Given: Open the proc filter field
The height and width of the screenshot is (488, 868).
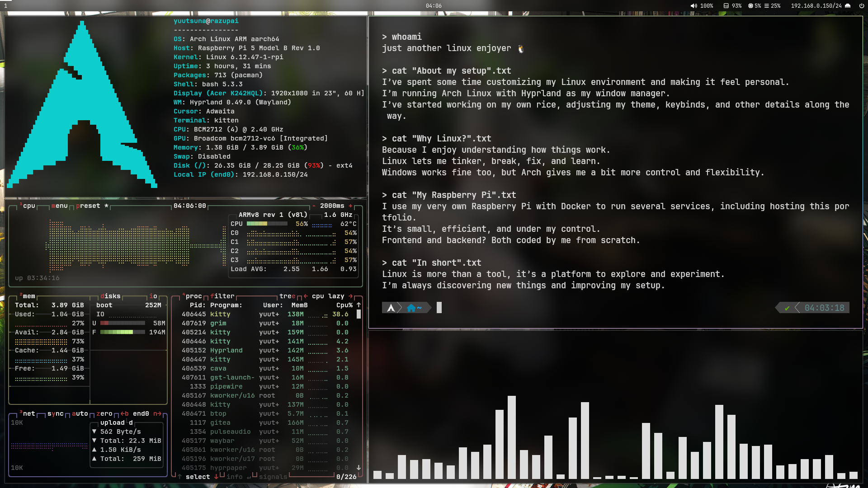Looking at the screenshot, I should coord(222,296).
